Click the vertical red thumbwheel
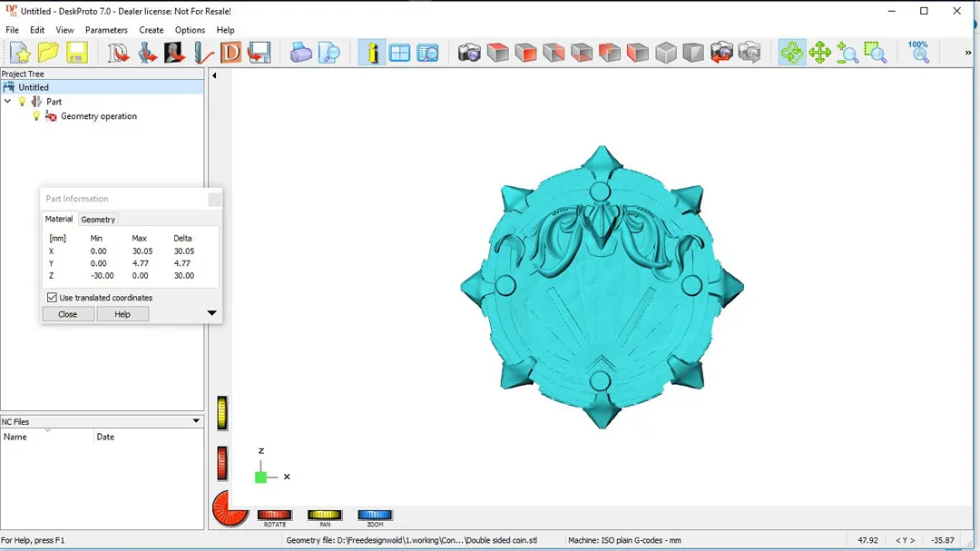The image size is (980, 551). click(x=222, y=464)
